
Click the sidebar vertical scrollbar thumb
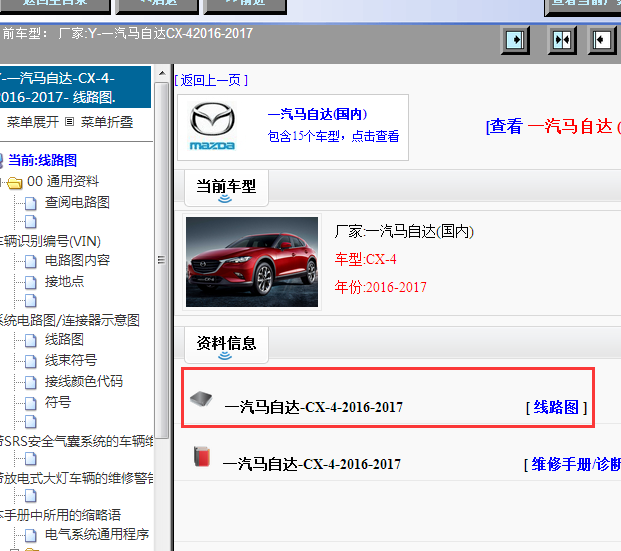pos(162,260)
